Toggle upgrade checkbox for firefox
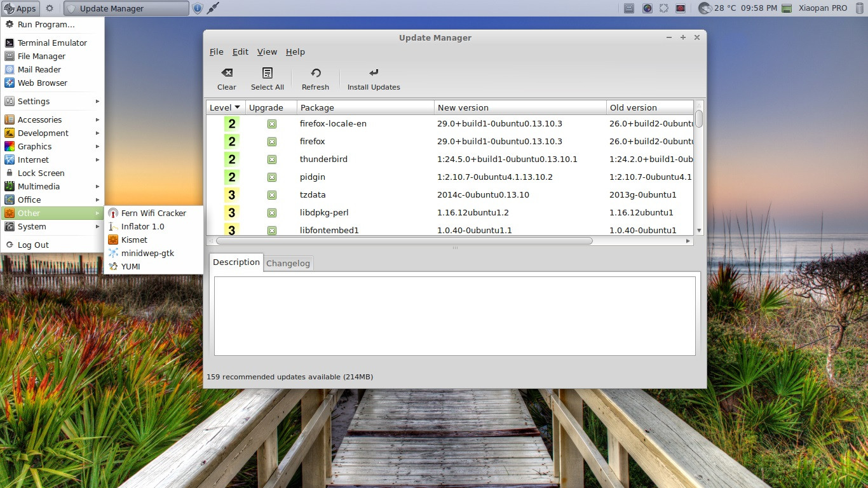This screenshot has height=488, width=868. point(272,142)
